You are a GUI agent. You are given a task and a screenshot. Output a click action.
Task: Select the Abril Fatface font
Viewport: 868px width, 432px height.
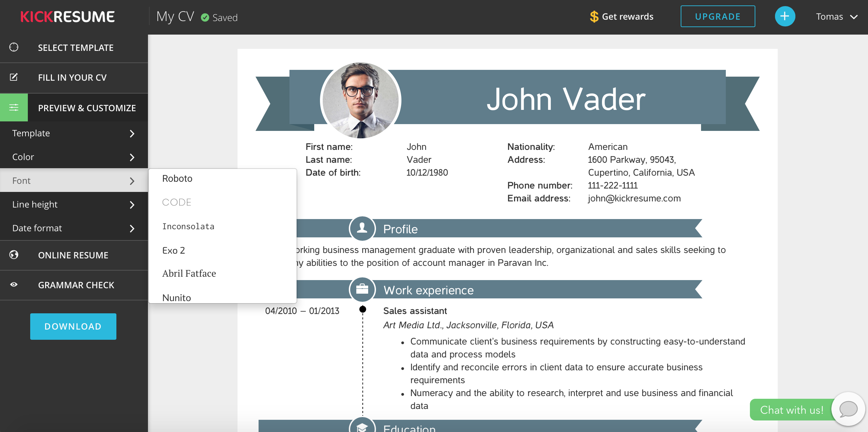click(x=189, y=274)
